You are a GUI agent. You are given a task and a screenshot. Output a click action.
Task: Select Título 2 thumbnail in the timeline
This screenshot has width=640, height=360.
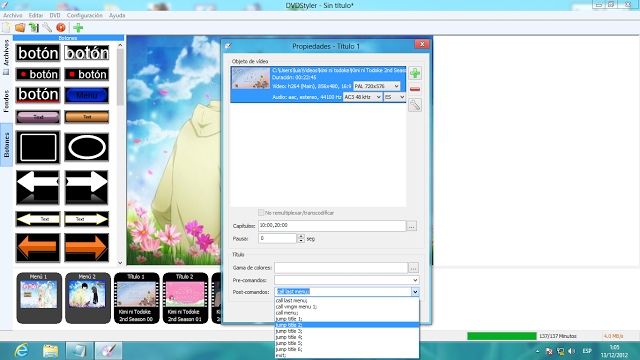[x=185, y=298]
